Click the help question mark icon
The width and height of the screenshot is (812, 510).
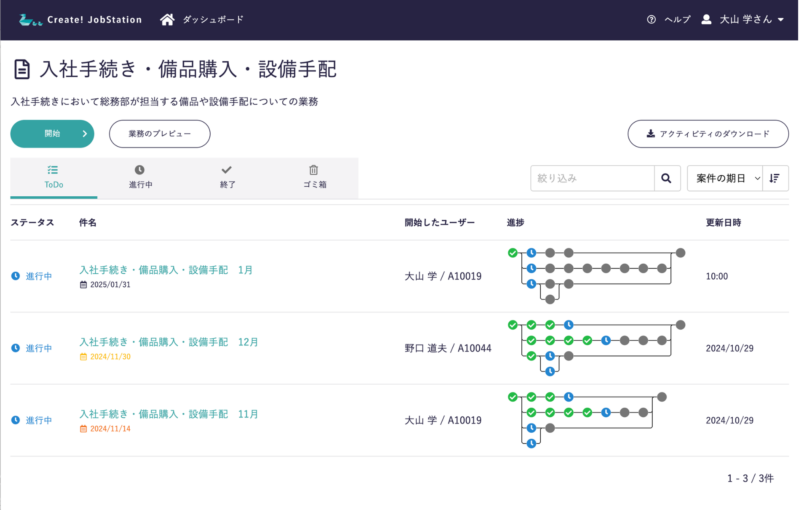651,19
